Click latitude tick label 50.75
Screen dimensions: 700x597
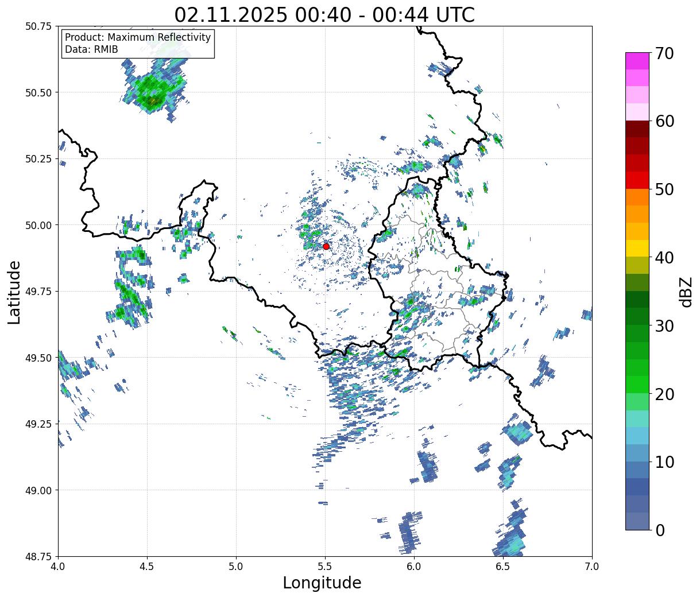tap(38, 26)
